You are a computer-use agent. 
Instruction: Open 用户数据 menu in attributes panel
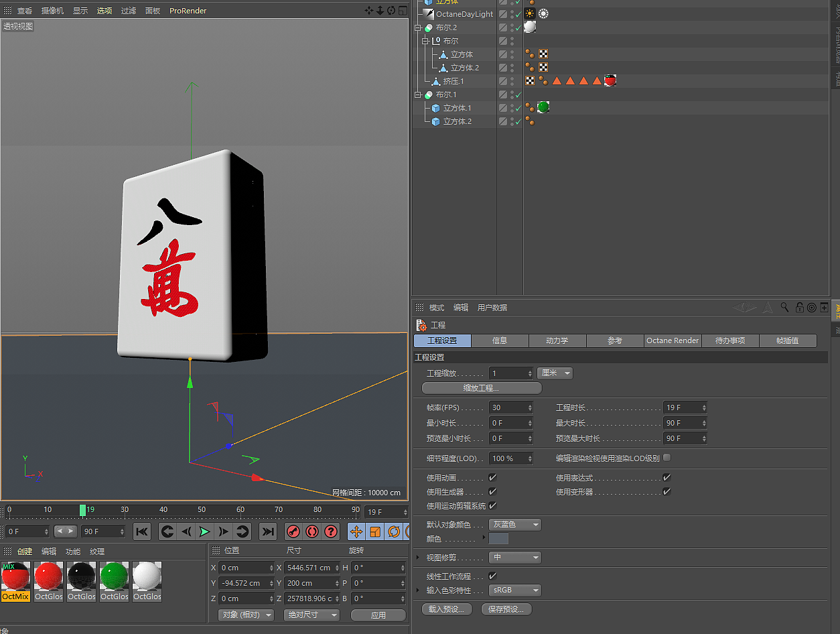[x=492, y=308]
